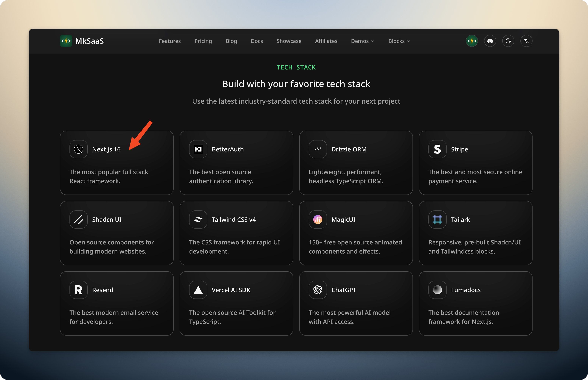Expand the Demos dropdown menu

(x=362, y=41)
